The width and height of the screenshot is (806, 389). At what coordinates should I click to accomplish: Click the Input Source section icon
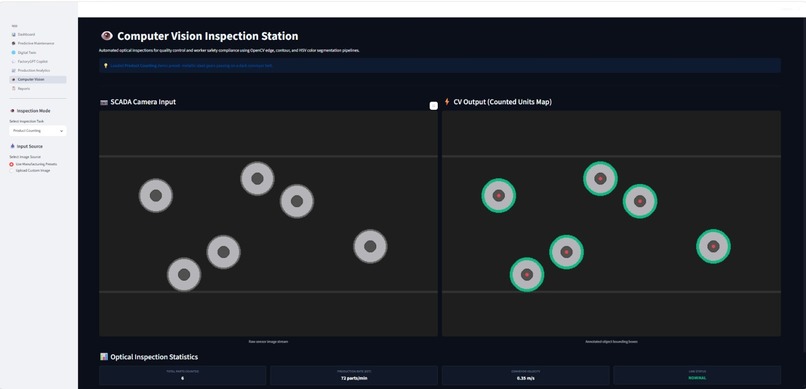pyautogui.click(x=12, y=146)
